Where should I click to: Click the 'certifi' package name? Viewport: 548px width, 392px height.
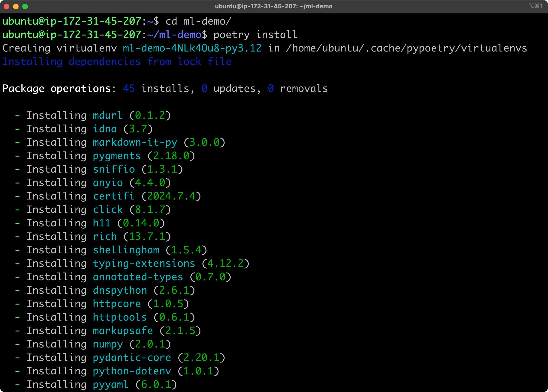[114, 196]
